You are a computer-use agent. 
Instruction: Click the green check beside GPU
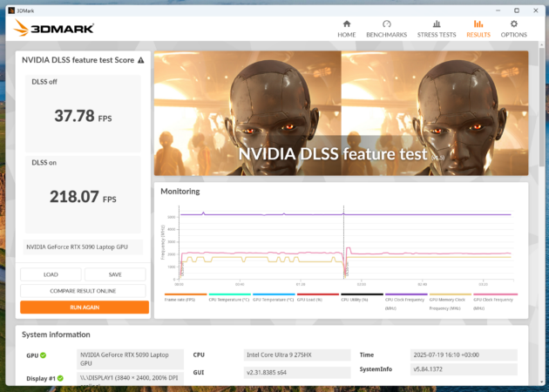43,355
